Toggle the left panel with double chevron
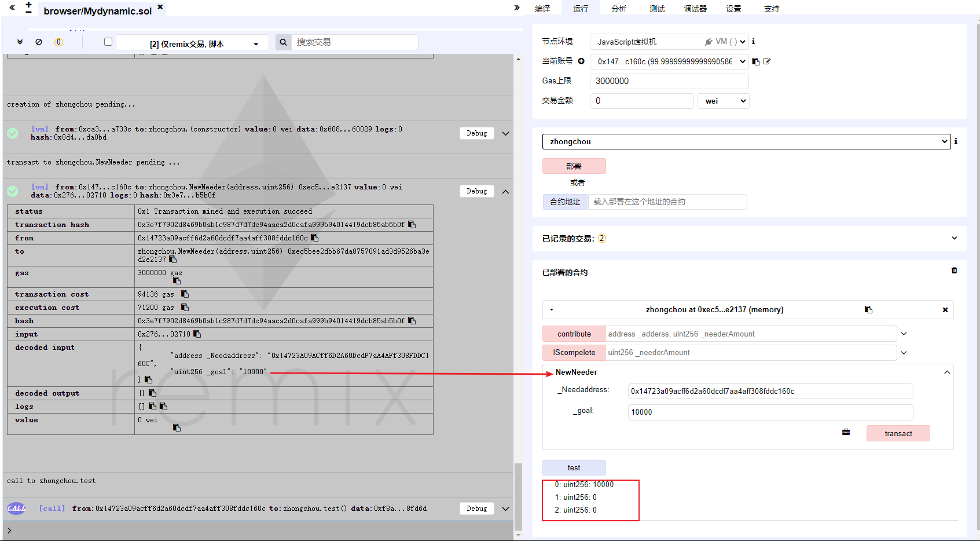The image size is (980, 541). tap(12, 8)
